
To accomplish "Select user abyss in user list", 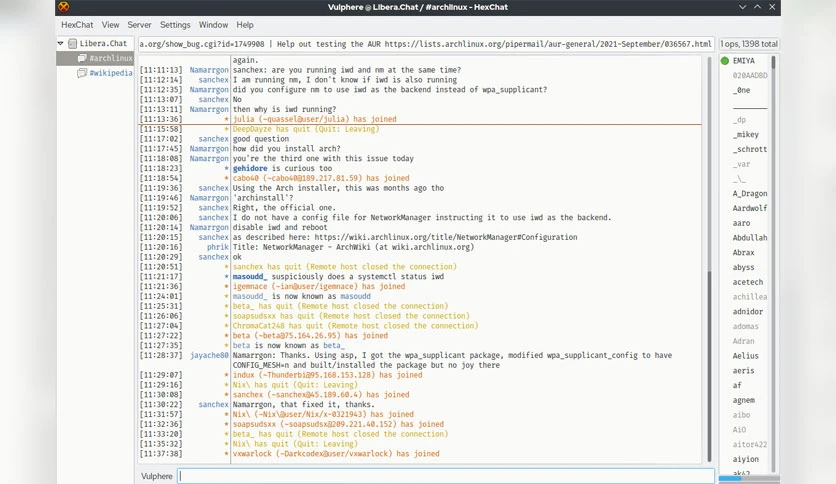I will 743,267.
